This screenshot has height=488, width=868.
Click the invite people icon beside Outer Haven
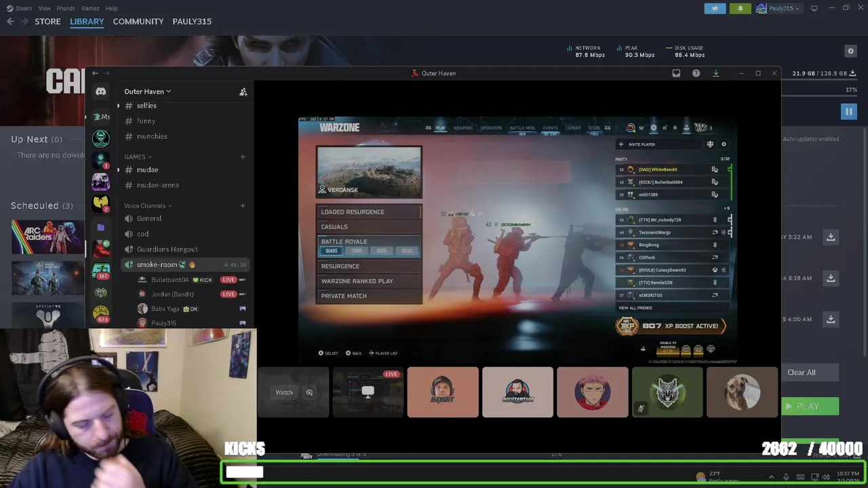pos(243,91)
